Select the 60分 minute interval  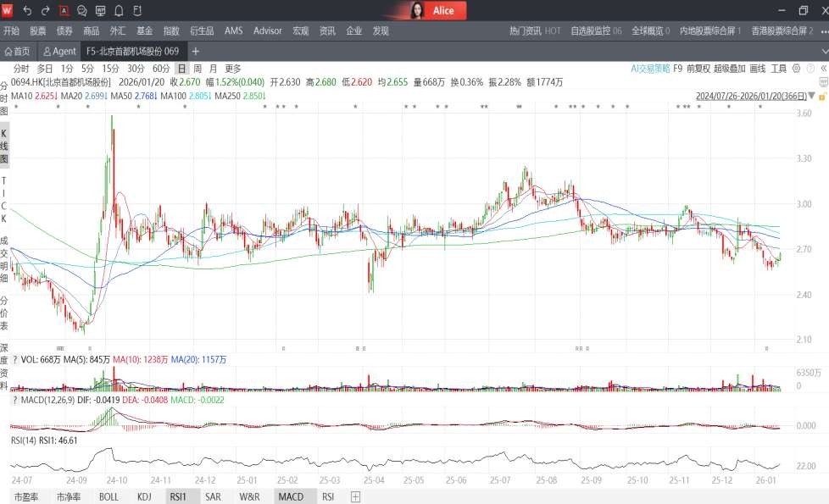[161, 69]
